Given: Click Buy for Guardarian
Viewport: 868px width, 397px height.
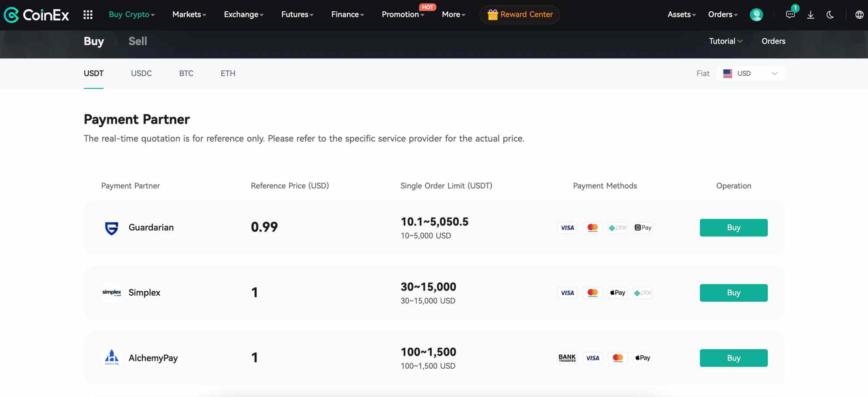Looking at the screenshot, I should (x=733, y=228).
